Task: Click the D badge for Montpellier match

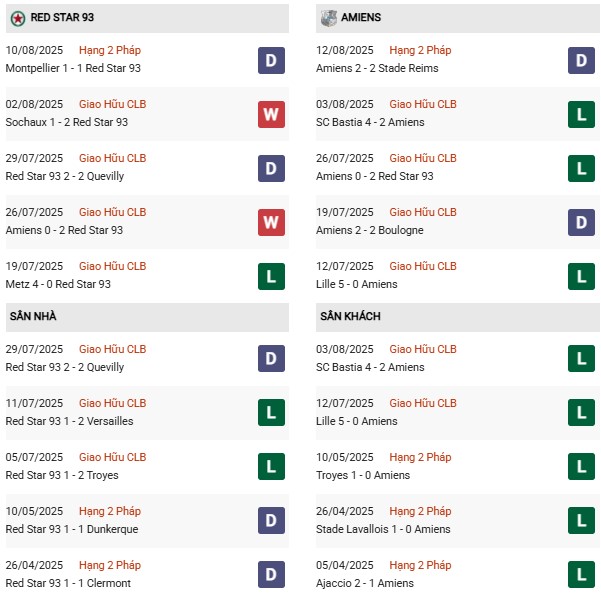Action: (x=270, y=61)
